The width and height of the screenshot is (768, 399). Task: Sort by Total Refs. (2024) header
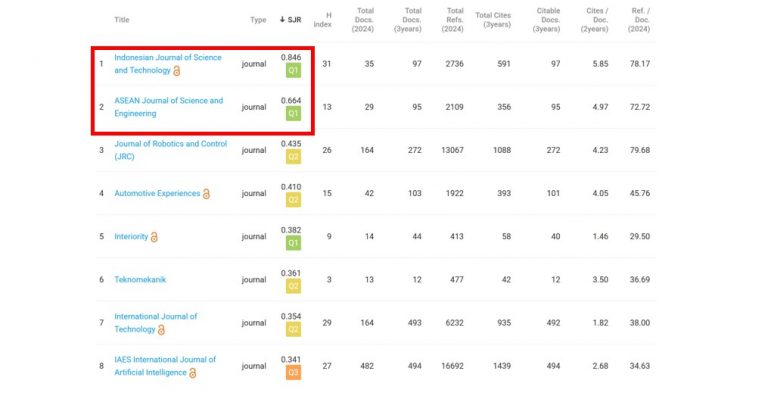453,20
